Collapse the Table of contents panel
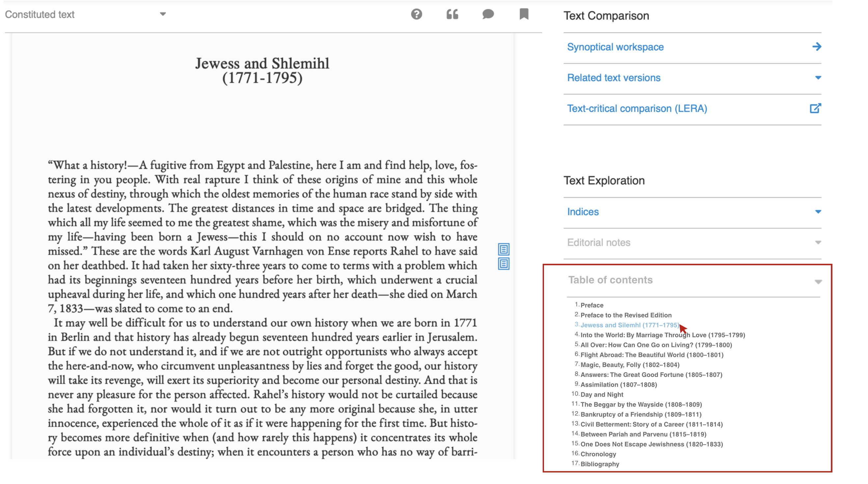868x484 pixels. click(818, 282)
